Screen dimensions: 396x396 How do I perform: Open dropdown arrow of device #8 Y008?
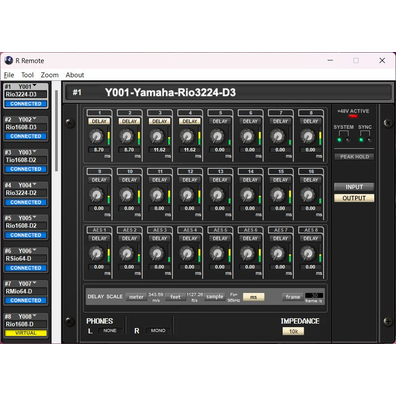coord(34,316)
